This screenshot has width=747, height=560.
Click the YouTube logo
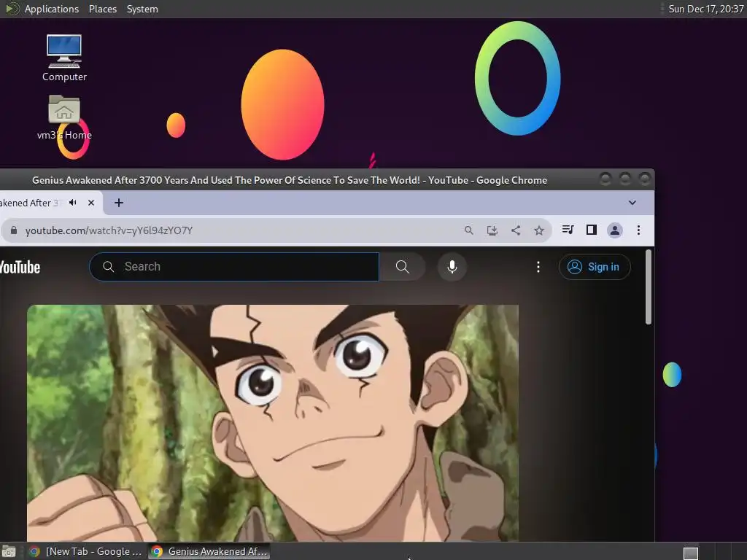point(20,267)
